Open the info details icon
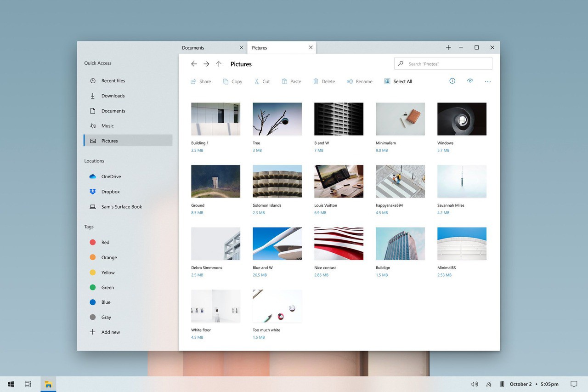Image resolution: width=588 pixels, height=392 pixels. (x=452, y=81)
